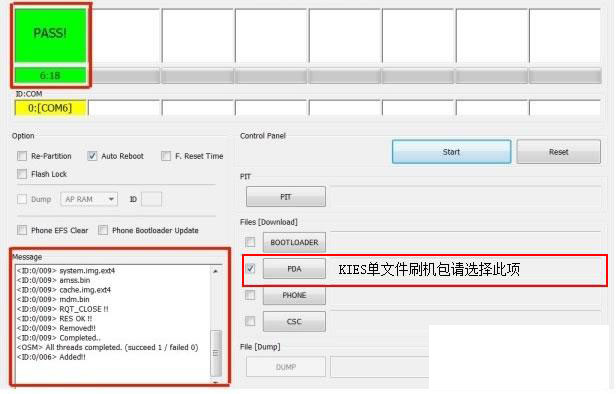Enable the Flash Lock checkbox
The width and height of the screenshot is (616, 394).
tap(22, 174)
